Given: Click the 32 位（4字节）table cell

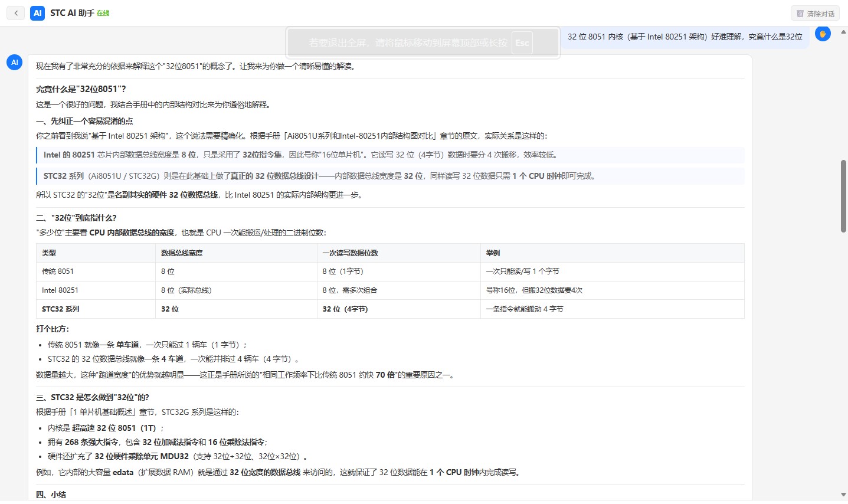Looking at the screenshot, I should coord(399,309).
